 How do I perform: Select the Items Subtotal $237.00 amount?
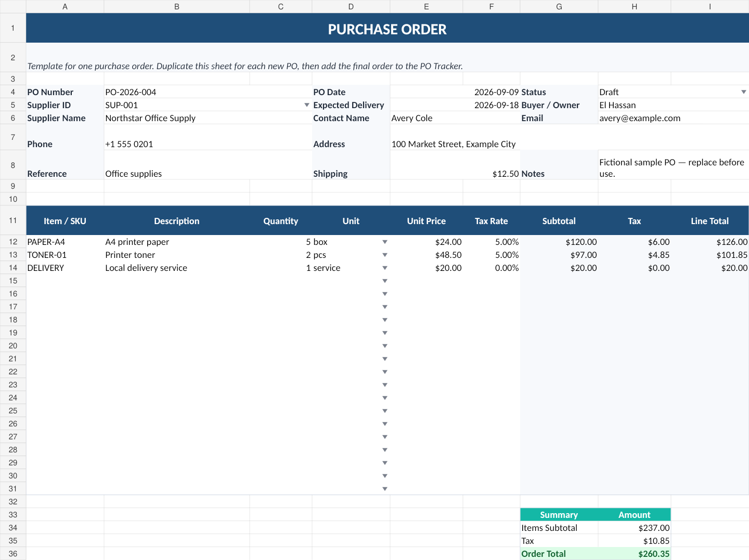(x=635, y=528)
